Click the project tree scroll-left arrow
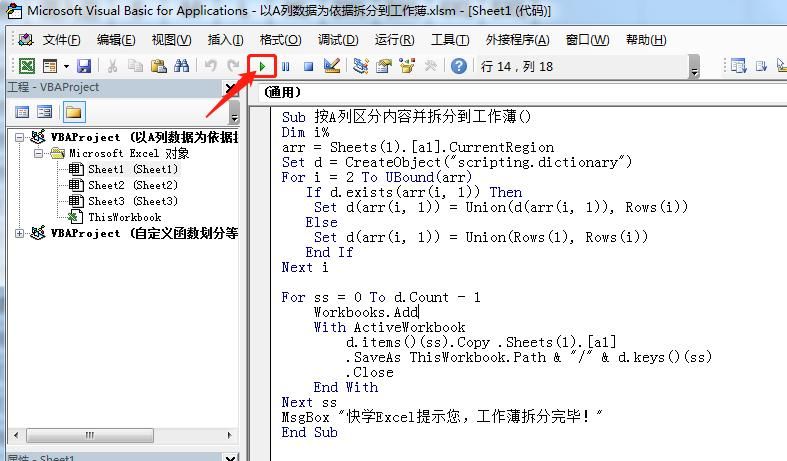787x461 pixels. (17, 435)
